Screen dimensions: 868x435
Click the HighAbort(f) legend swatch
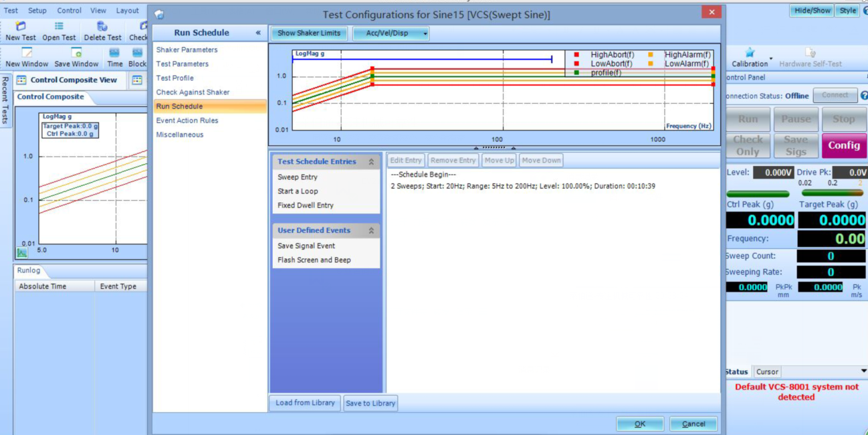[x=576, y=55]
